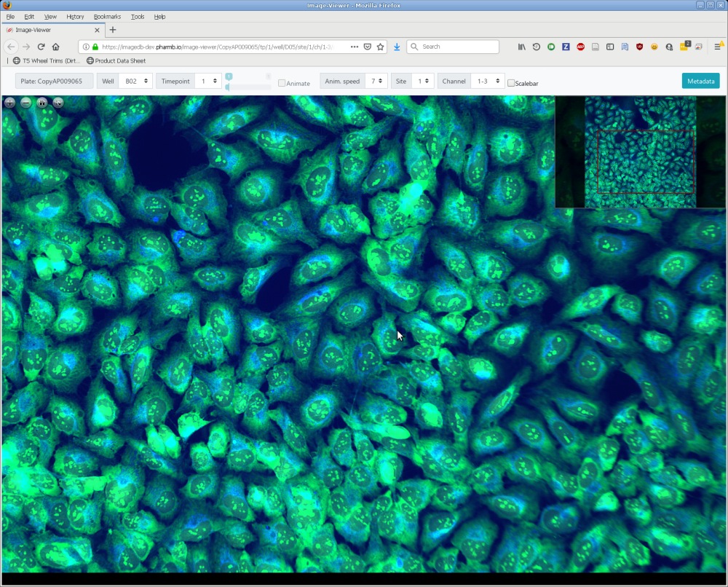Open a new tab with plus button
This screenshot has height=587, width=728.
(113, 30)
